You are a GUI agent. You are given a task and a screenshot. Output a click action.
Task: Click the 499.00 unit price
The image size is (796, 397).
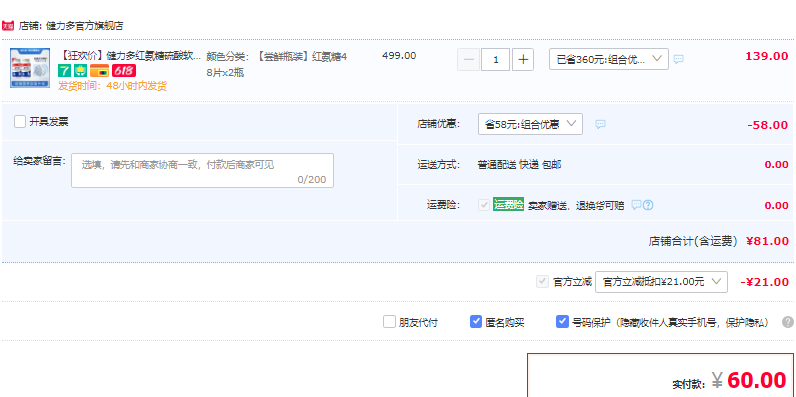[x=399, y=56]
